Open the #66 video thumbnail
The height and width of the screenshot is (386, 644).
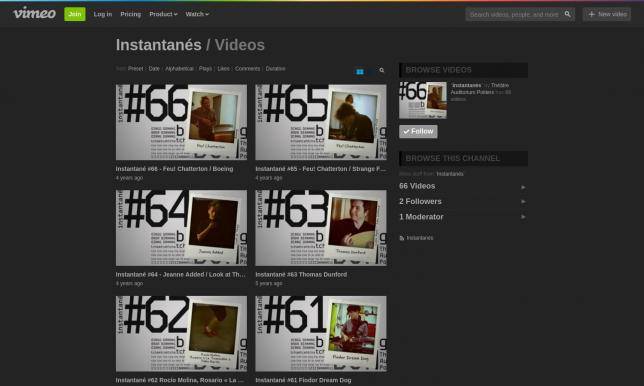pyautogui.click(x=182, y=122)
